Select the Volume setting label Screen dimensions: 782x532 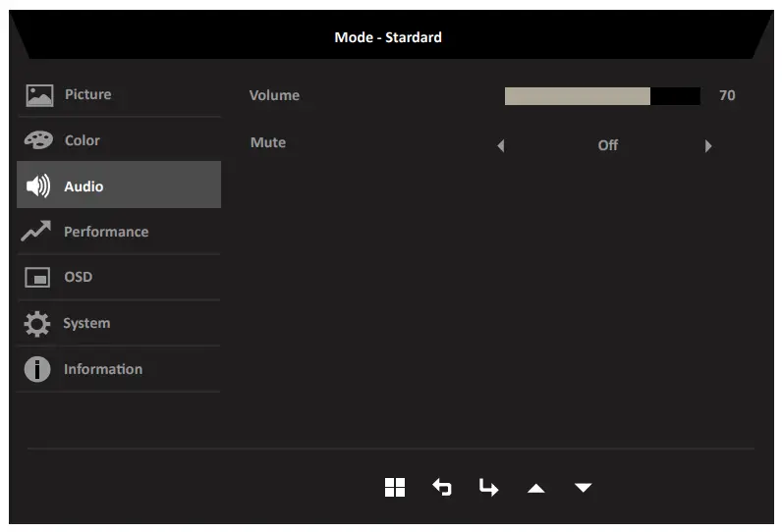pos(274,95)
